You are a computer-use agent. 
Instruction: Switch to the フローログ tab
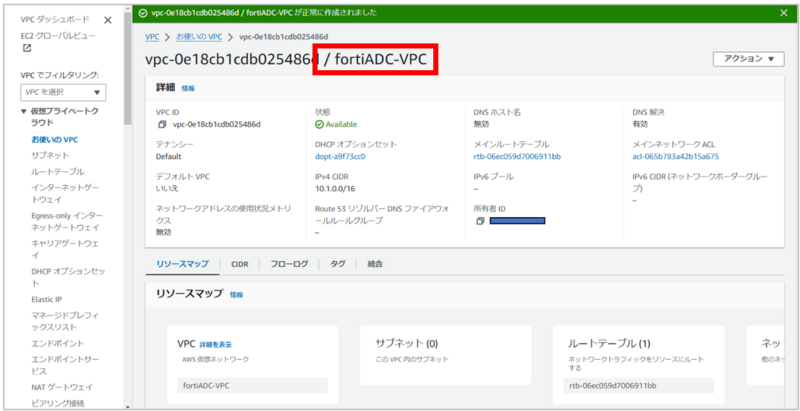(289, 264)
